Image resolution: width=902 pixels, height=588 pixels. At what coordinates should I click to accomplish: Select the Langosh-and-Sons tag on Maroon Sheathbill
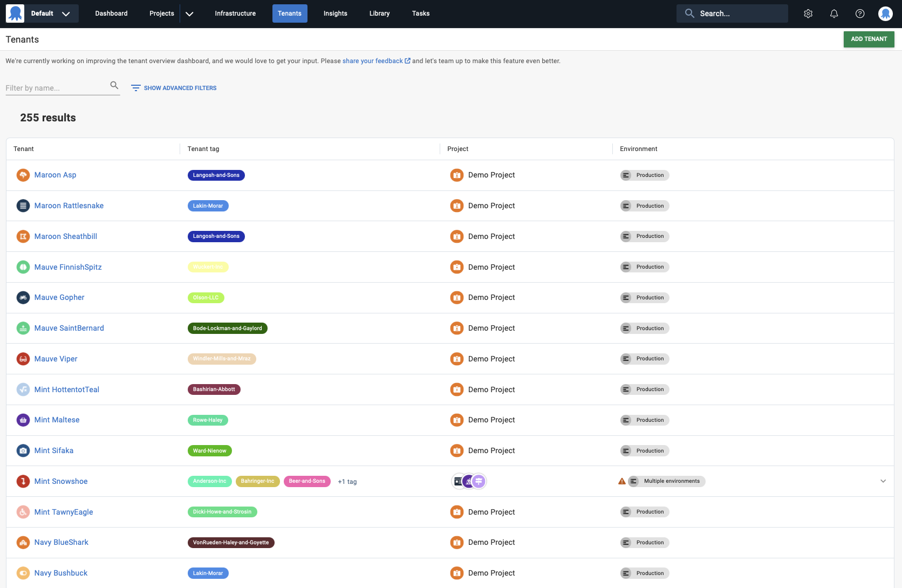click(216, 236)
